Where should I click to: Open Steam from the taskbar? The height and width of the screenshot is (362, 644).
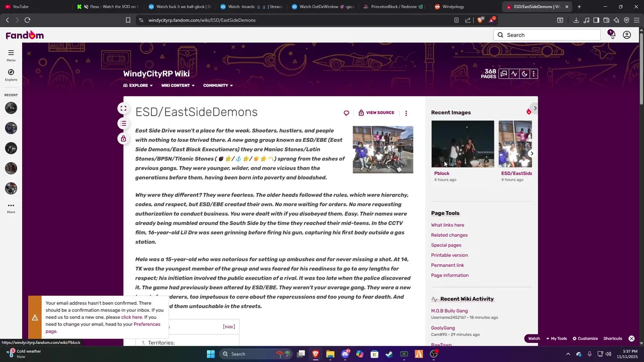(389, 354)
